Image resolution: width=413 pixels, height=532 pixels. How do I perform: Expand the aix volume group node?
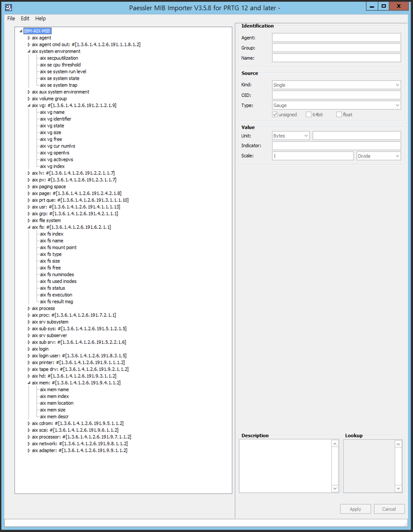[29, 99]
